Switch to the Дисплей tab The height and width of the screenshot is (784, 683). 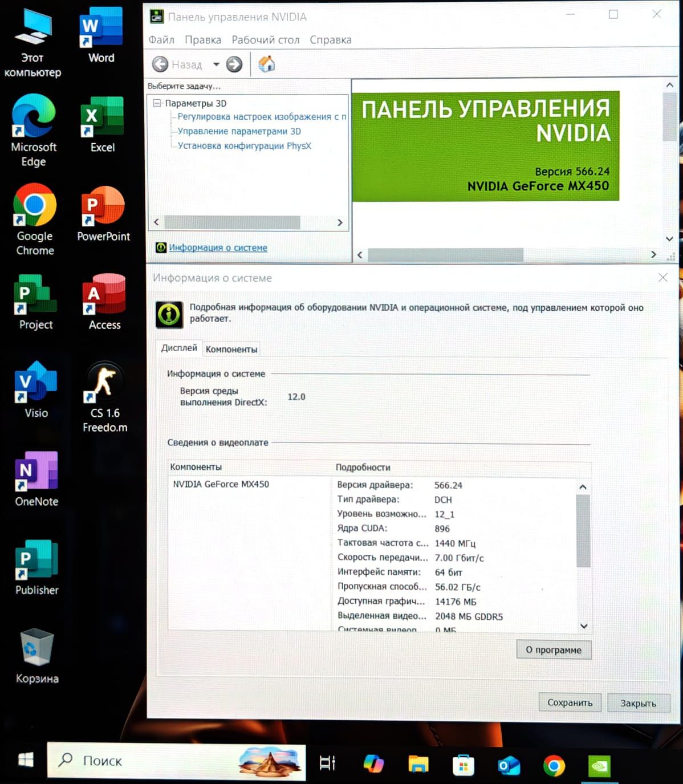(x=179, y=348)
